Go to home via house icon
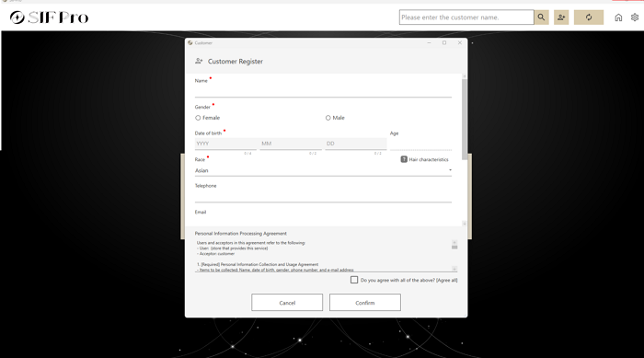644x358 pixels. tap(618, 17)
